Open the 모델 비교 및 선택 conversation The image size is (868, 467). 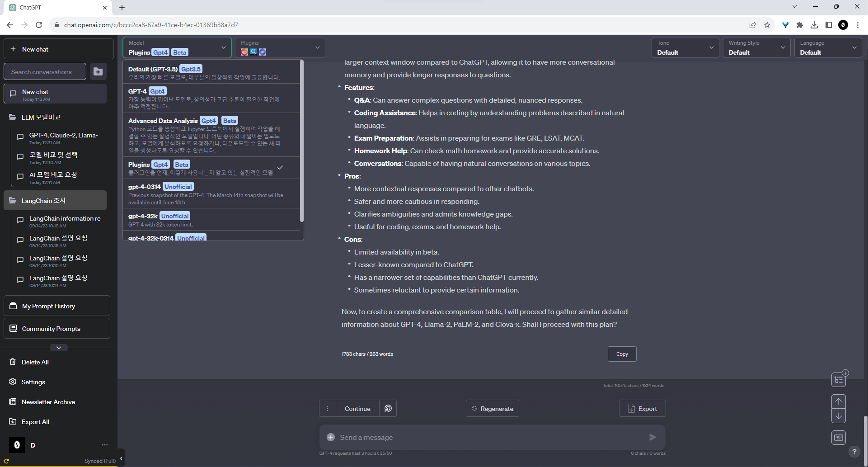(59, 158)
